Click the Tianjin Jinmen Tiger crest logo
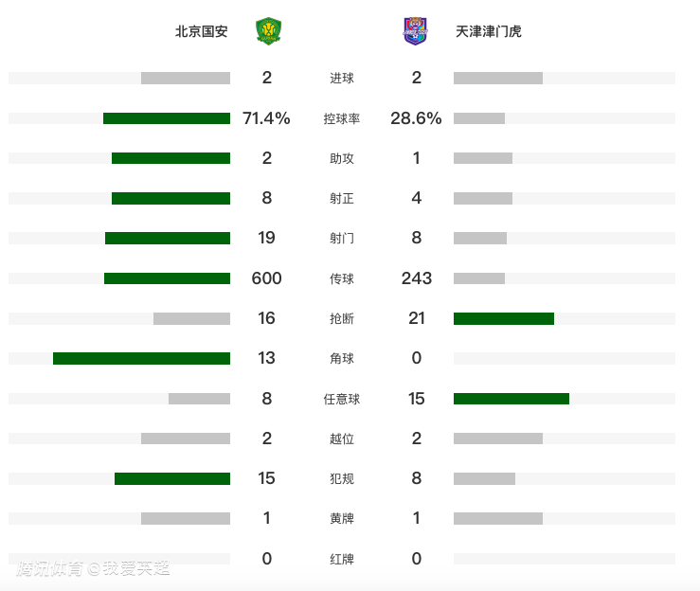Image resolution: width=700 pixels, height=591 pixels. [415, 31]
